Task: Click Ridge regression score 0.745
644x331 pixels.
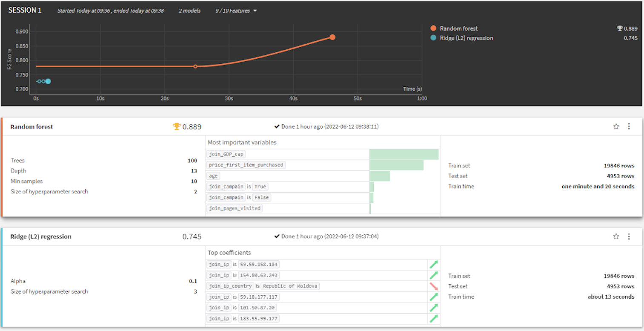Action: [192, 237]
